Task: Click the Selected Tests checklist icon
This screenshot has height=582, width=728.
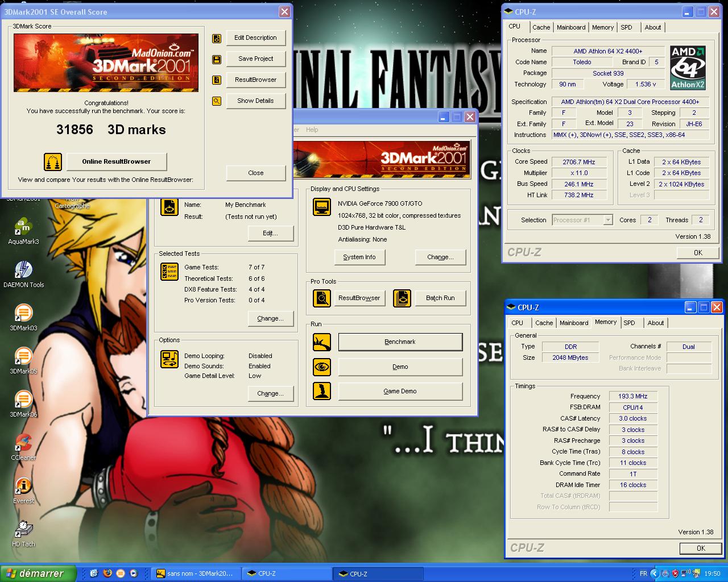Action: 169,272
